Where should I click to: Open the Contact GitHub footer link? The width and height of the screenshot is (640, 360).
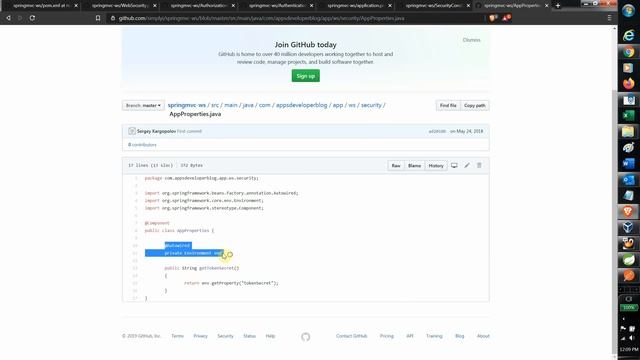pos(351,336)
